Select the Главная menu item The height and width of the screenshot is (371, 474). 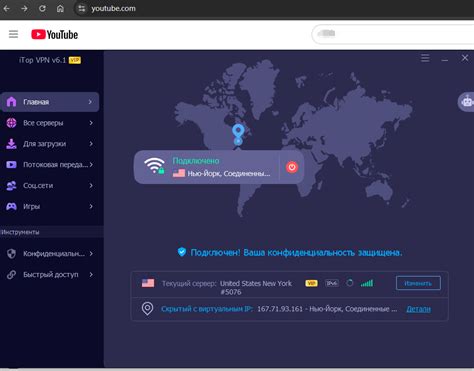(x=50, y=102)
